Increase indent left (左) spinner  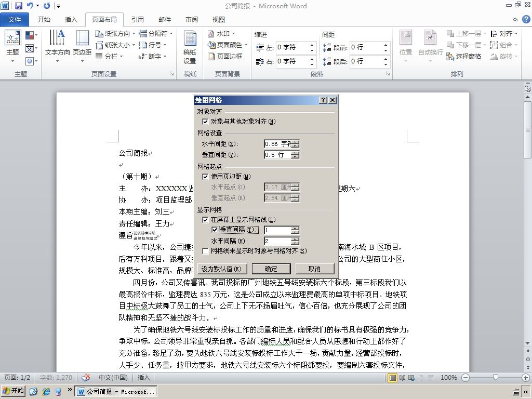pyautogui.click(x=312, y=45)
